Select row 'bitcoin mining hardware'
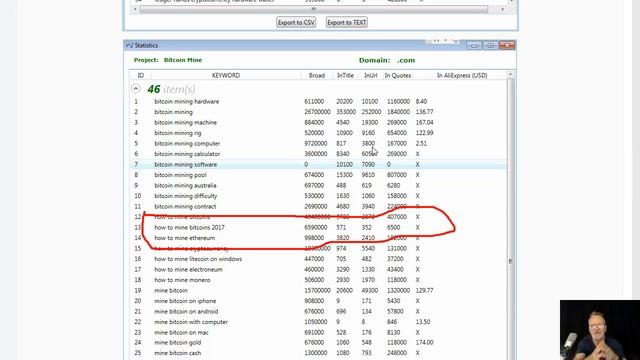 point(318,101)
